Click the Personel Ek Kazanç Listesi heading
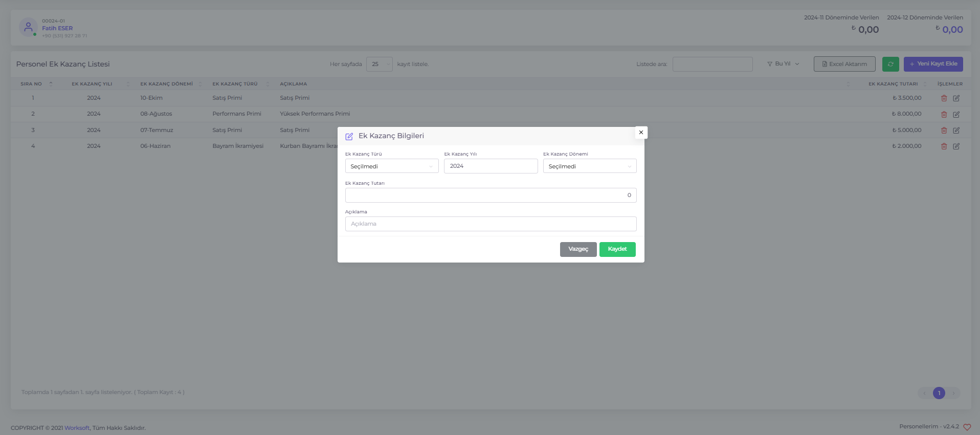The image size is (980, 435). pos(63,64)
